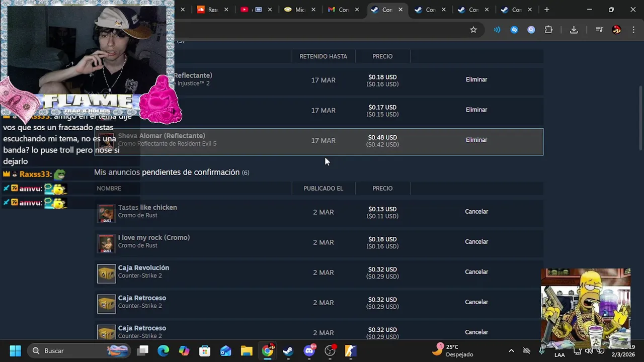The width and height of the screenshot is (644, 362).
Task: Click the Windows taskbar Buscar search box
Action: click(x=79, y=350)
